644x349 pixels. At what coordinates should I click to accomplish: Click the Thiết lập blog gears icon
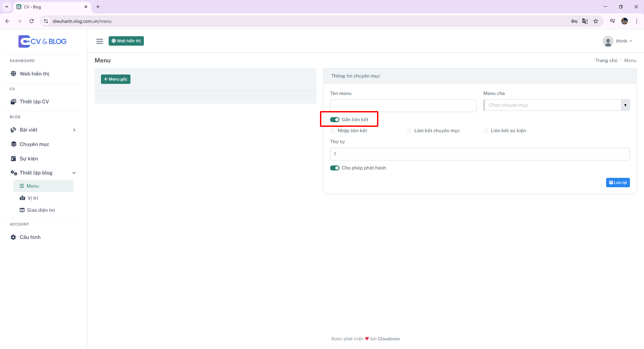point(14,173)
